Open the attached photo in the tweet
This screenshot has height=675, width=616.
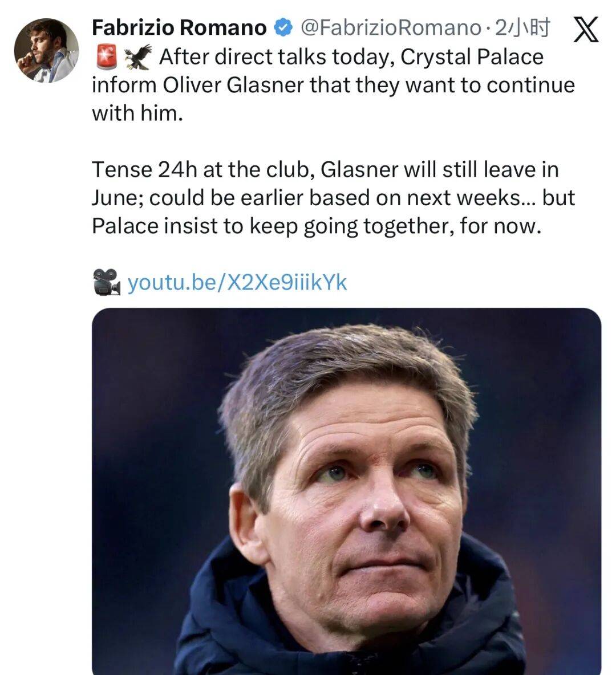pos(346,490)
